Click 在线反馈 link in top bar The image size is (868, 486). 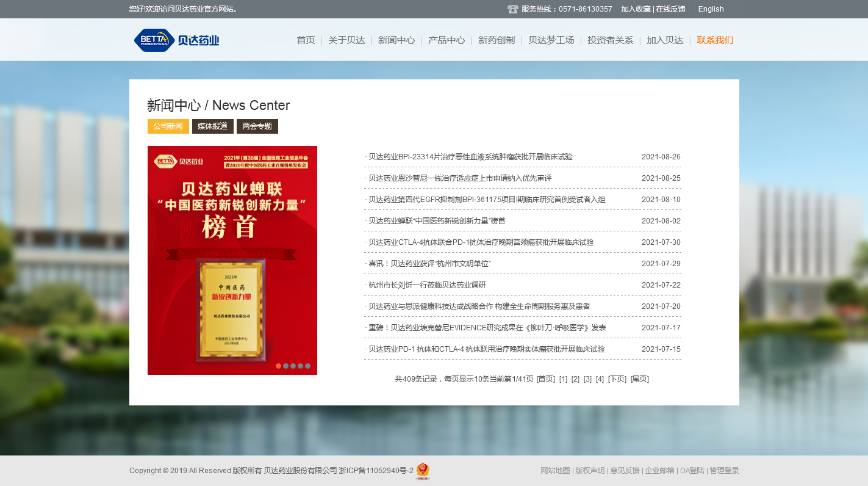(x=670, y=9)
